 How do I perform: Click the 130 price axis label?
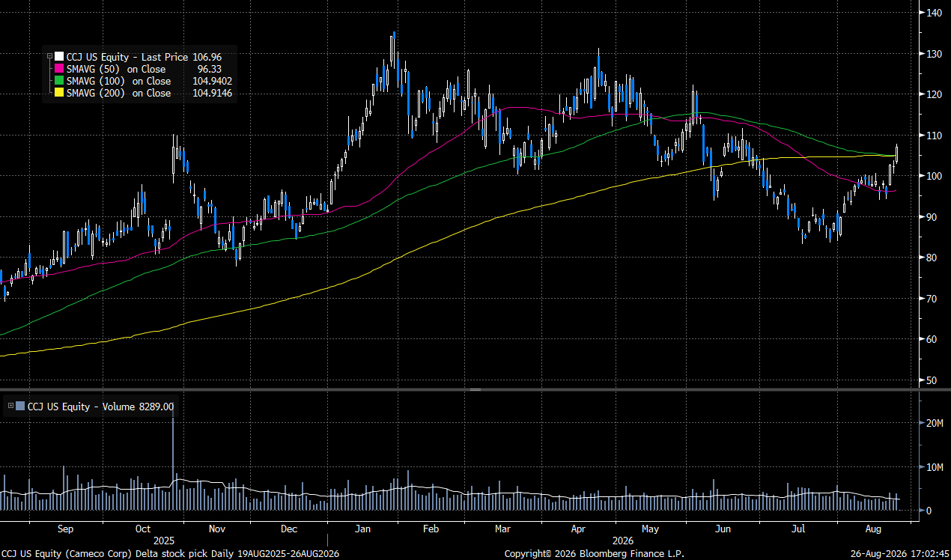click(x=934, y=54)
